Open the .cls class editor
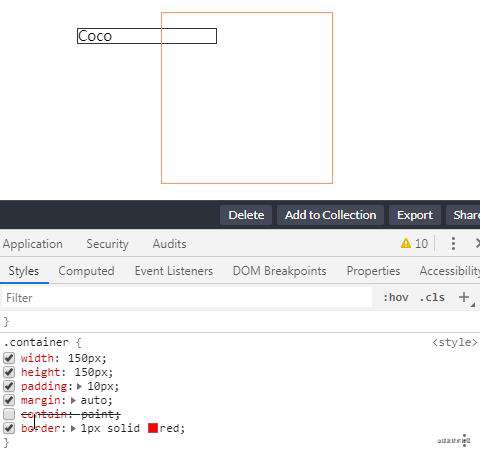The image size is (480, 452). pos(432,297)
